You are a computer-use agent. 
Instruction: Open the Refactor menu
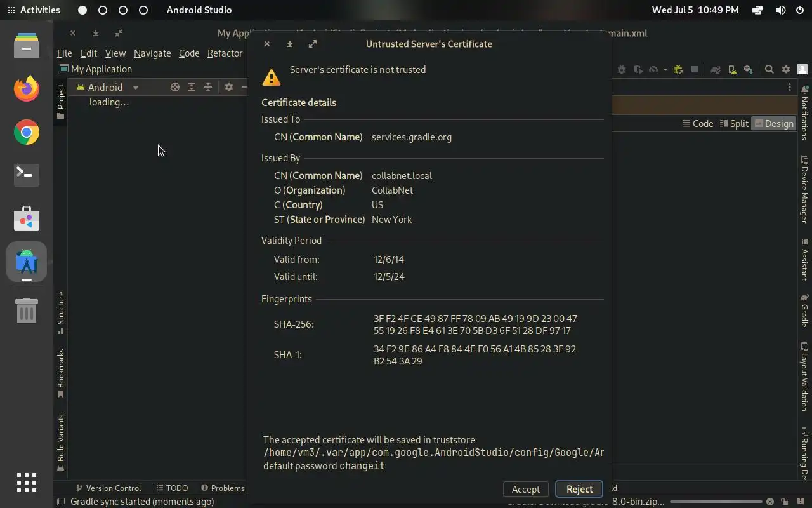pos(225,53)
